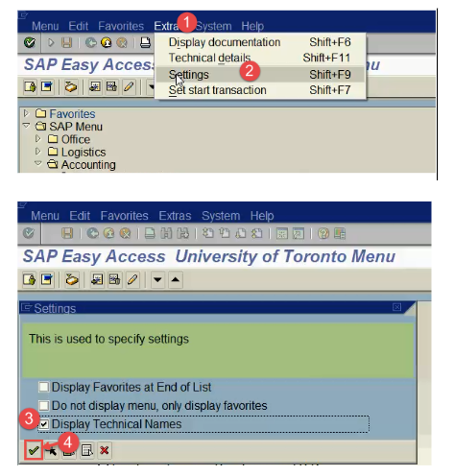This screenshot has height=476, width=454.
Task: Expand the Favorites folder in tree
Action: (26, 113)
